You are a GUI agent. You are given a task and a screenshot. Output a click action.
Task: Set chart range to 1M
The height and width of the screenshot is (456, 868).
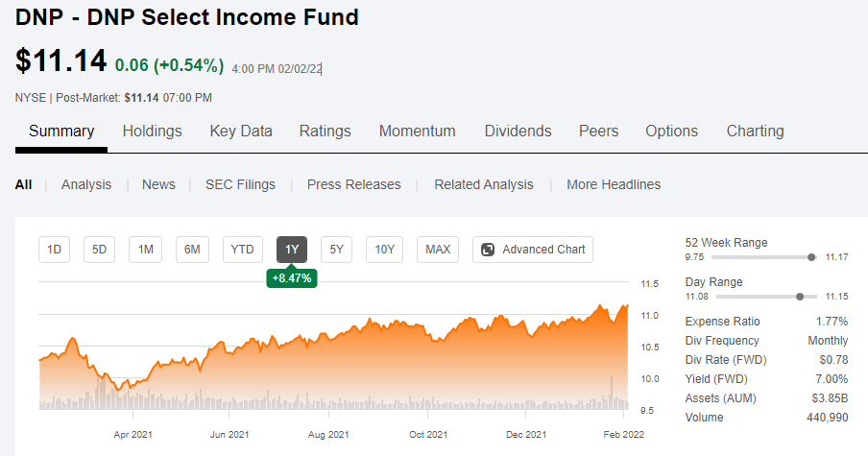click(146, 250)
